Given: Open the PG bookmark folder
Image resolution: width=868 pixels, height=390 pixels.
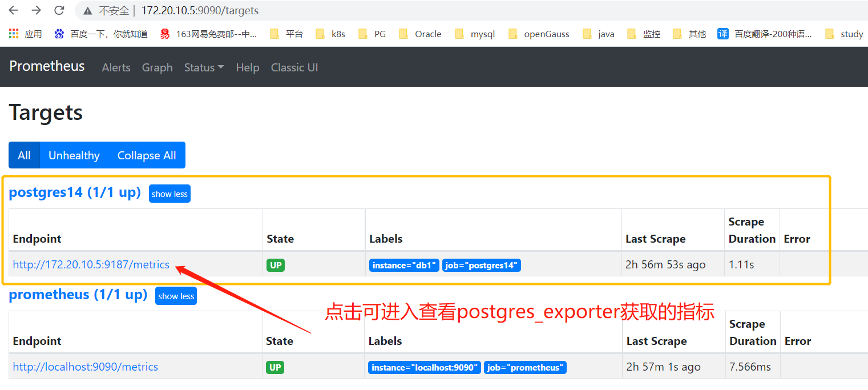Looking at the screenshot, I should 372,34.
